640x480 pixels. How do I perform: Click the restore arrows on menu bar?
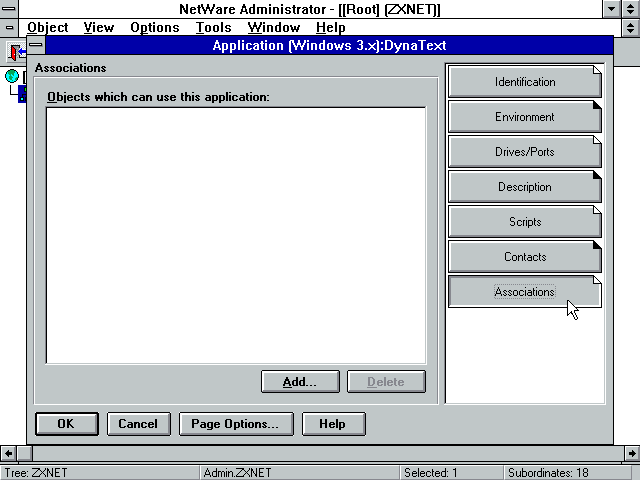631,27
